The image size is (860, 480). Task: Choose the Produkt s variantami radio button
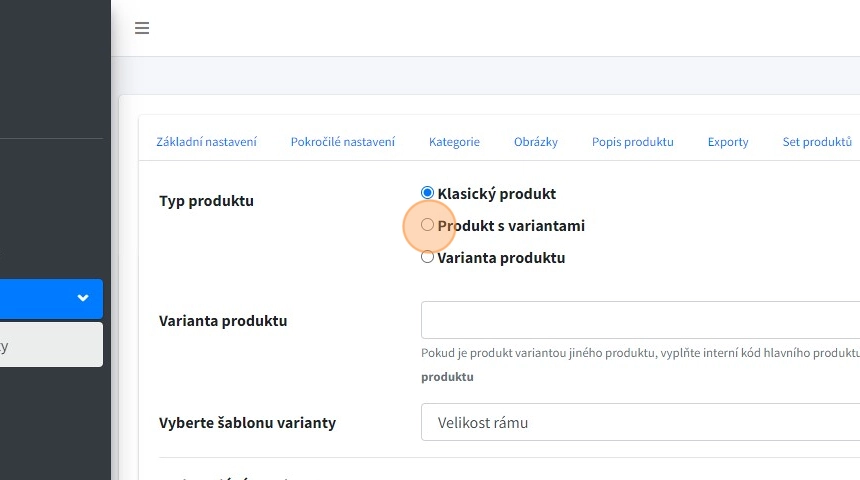[428, 225]
